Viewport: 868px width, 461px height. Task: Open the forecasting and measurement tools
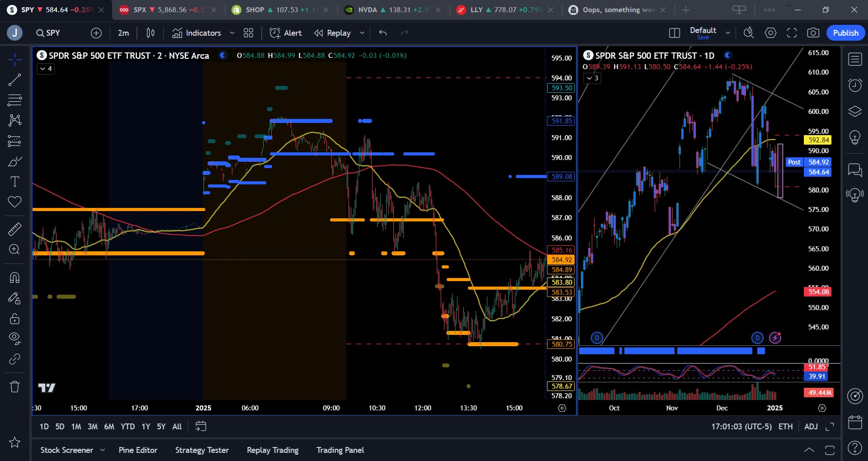click(x=14, y=141)
